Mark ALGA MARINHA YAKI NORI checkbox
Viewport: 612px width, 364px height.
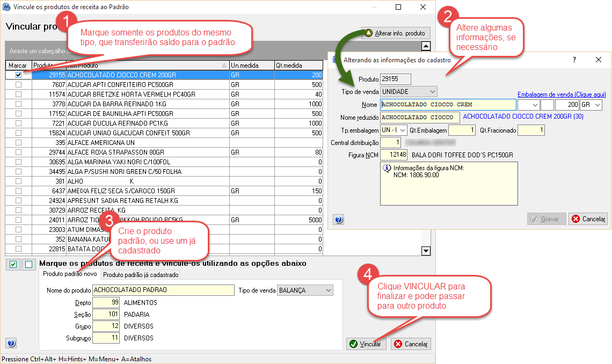point(18,162)
